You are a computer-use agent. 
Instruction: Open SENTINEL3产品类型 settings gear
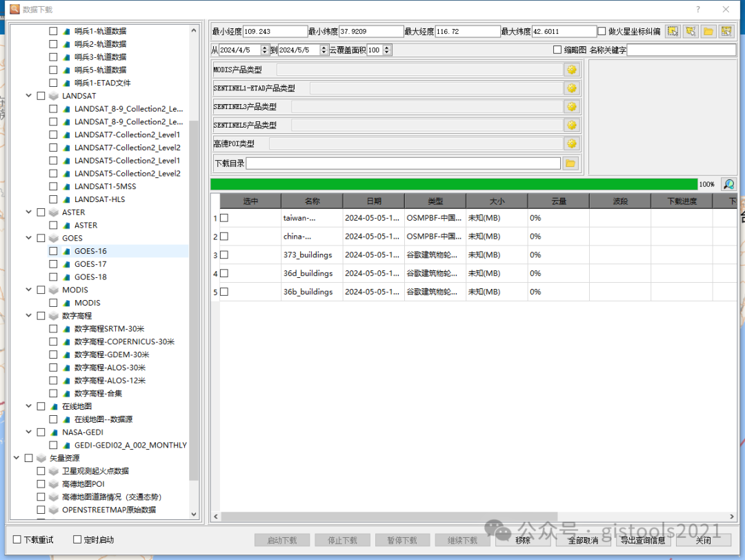tap(572, 107)
